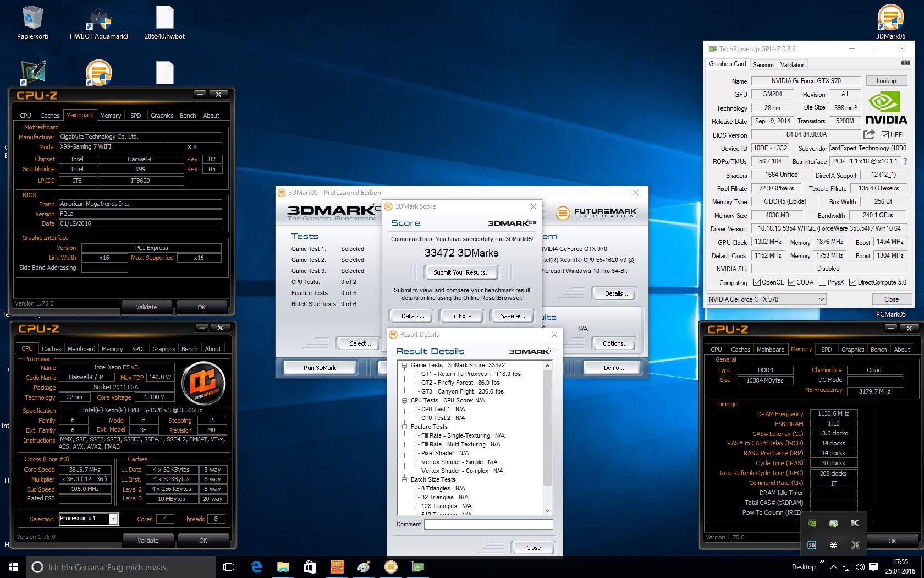Open the SPD tab in Mainboard CPU-Z window
Screen dimensions: 924x578
click(x=135, y=116)
